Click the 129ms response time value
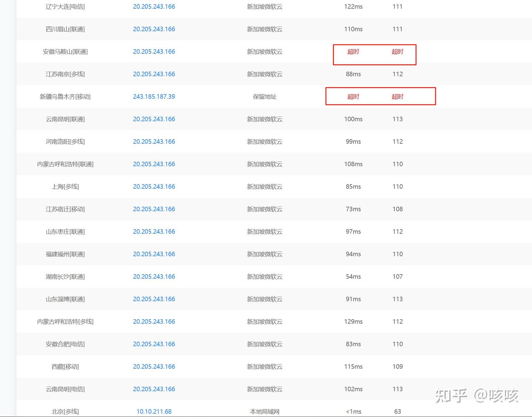The image size is (532, 417). [x=354, y=322]
